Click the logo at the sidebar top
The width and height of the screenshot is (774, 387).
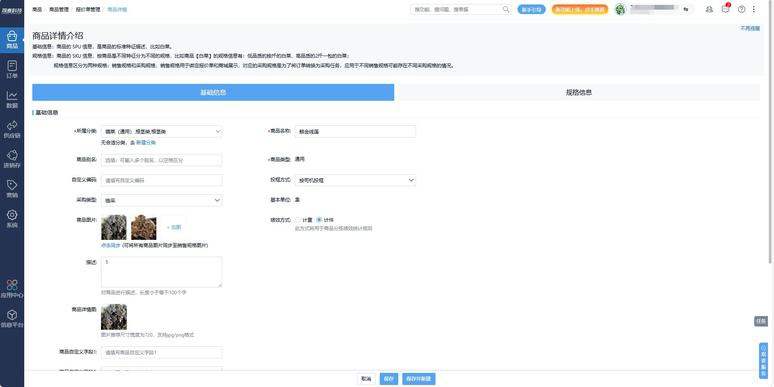point(12,10)
